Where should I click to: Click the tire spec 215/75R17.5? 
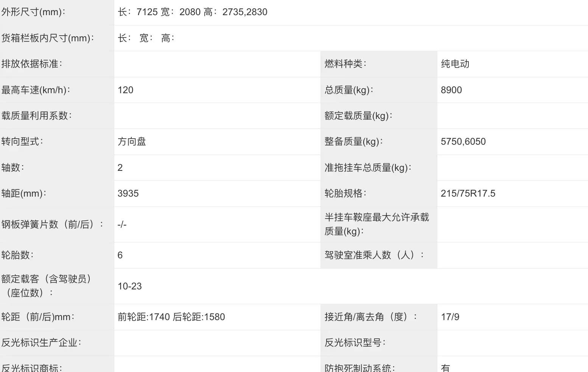(x=468, y=194)
